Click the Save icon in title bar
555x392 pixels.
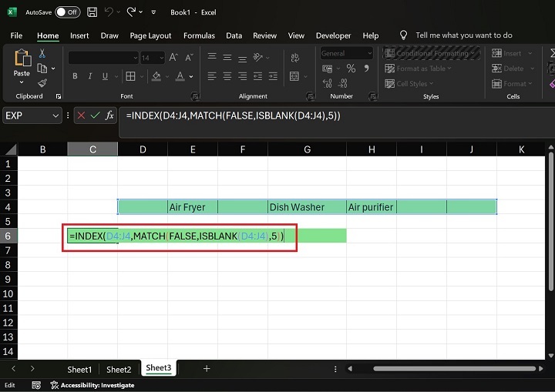(x=92, y=12)
